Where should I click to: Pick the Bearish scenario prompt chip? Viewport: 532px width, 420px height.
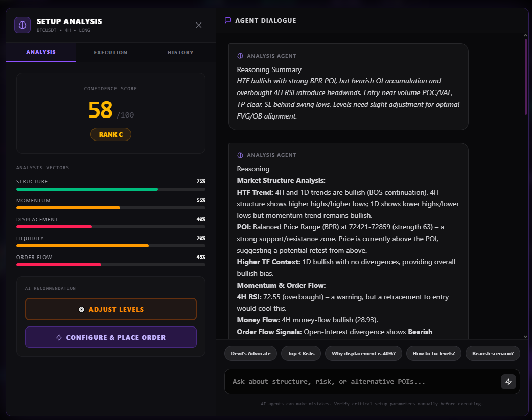click(493, 354)
